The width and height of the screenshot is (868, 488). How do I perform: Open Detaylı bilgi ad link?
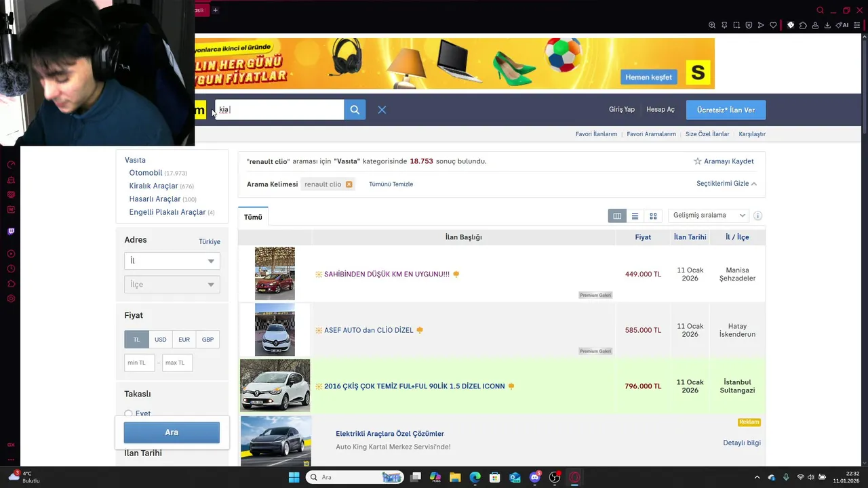pyautogui.click(x=742, y=443)
